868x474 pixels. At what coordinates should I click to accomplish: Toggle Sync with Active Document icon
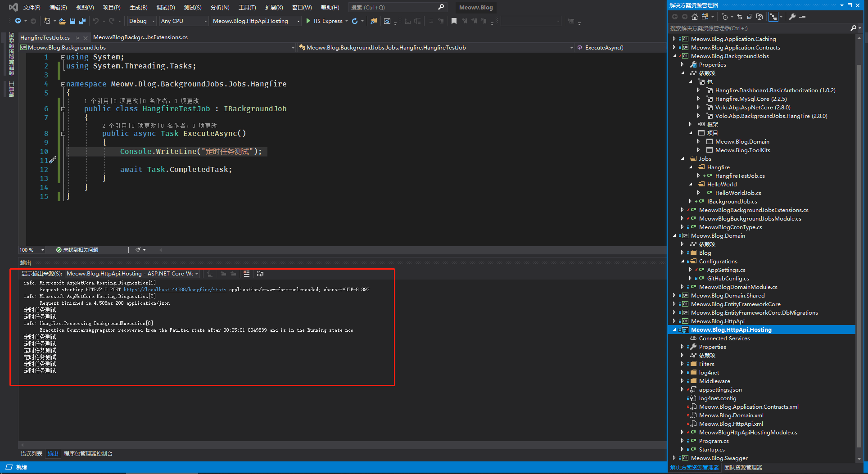740,17
